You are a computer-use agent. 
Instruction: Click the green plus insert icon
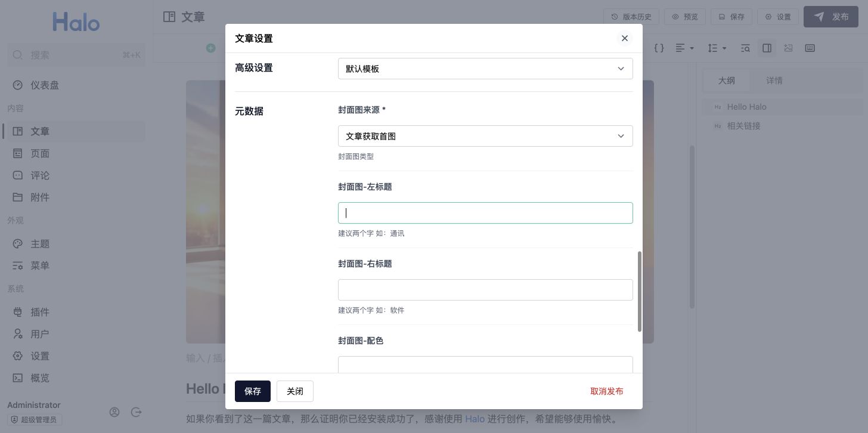point(210,48)
